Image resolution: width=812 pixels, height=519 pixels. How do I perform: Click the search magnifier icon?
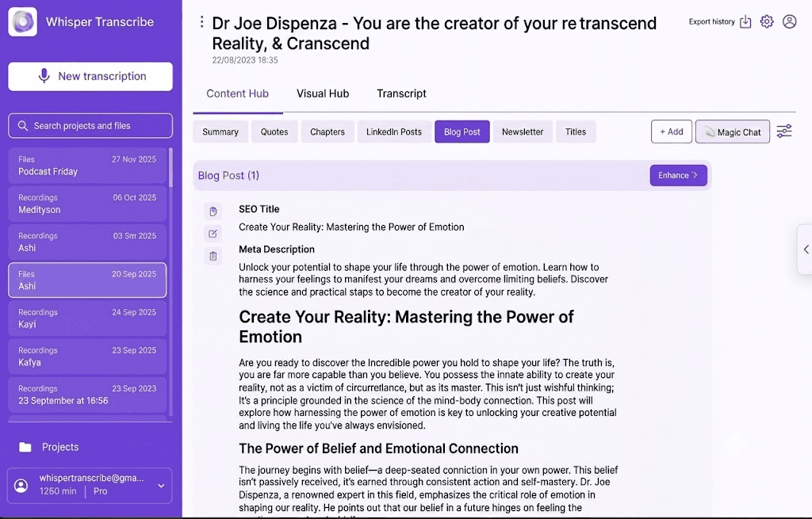pyautogui.click(x=22, y=126)
